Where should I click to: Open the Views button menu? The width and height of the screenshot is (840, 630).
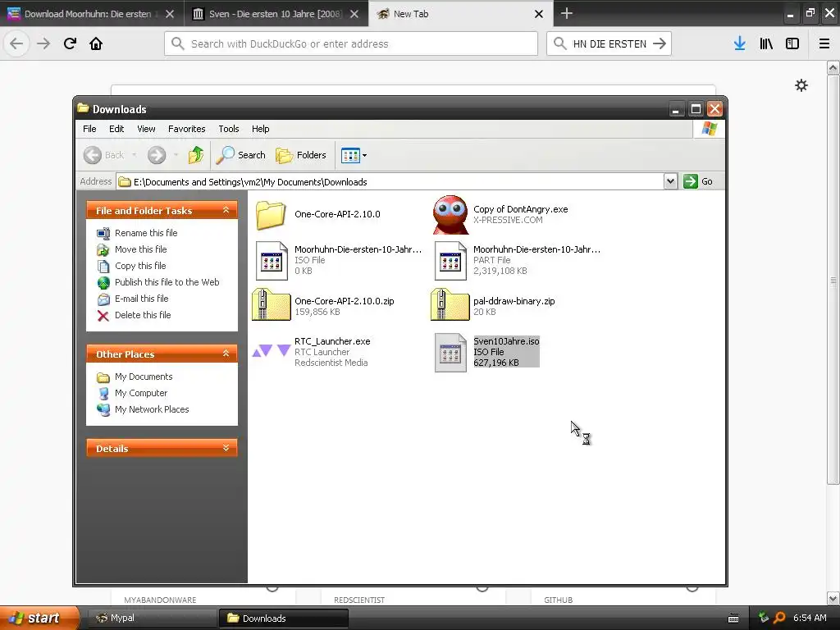click(x=354, y=155)
